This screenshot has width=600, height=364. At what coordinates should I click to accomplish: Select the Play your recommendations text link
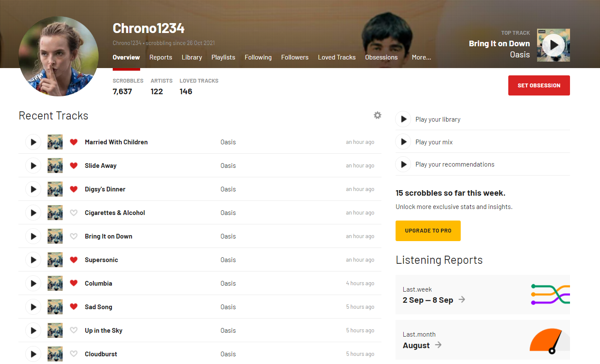point(455,164)
